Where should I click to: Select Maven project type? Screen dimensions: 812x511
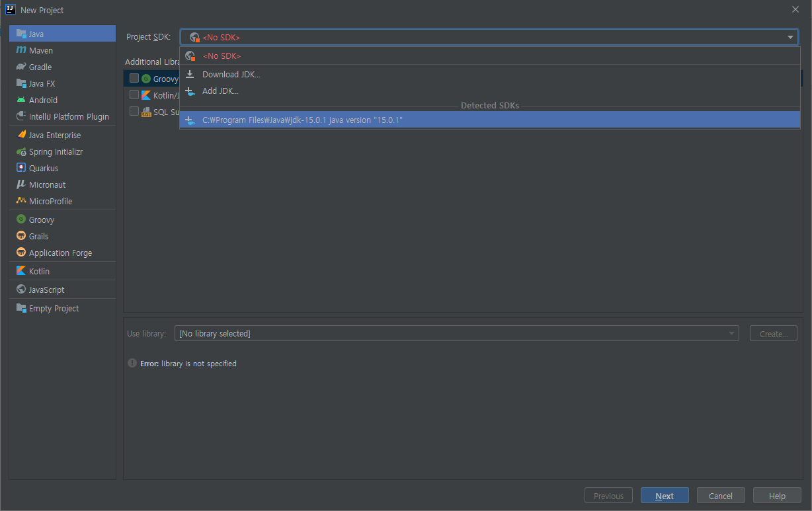point(62,50)
